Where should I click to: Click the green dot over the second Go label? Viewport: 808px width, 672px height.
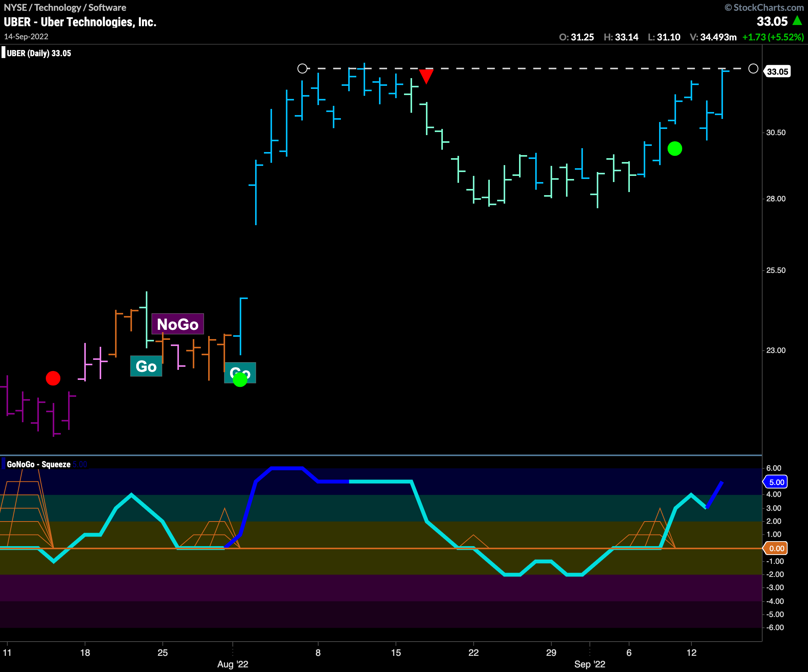(x=240, y=380)
